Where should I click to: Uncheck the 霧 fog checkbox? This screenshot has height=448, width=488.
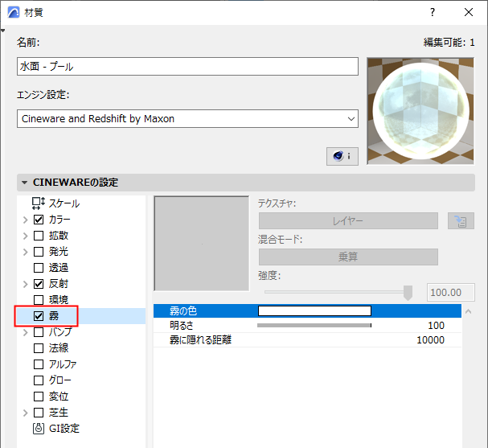click(x=39, y=316)
